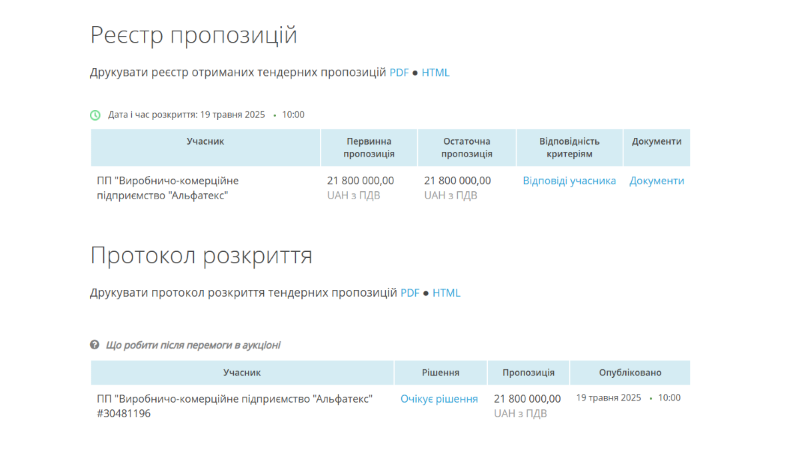Click 'Очікує рішення' decision link
The image size is (800, 450).
439,399
